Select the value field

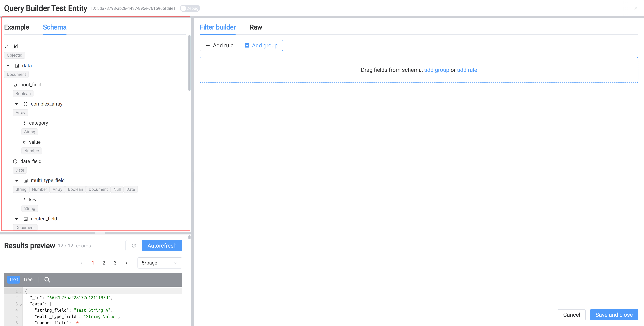point(35,142)
